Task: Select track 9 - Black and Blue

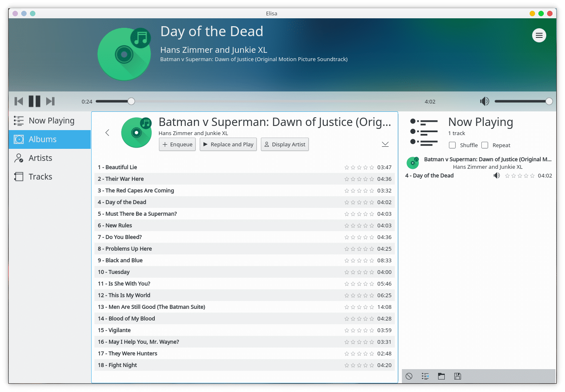Action: pyautogui.click(x=245, y=260)
